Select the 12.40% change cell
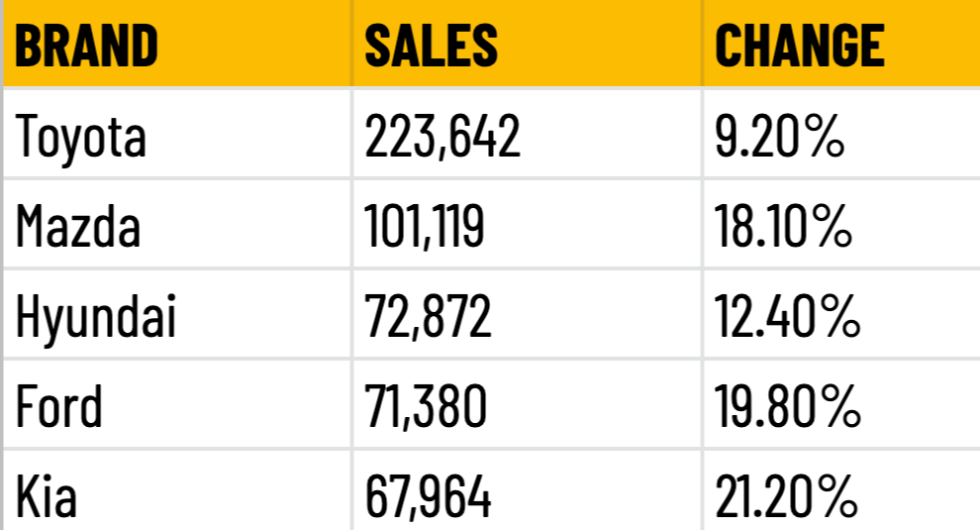Viewport: 980px width, 530px height. pos(841,314)
